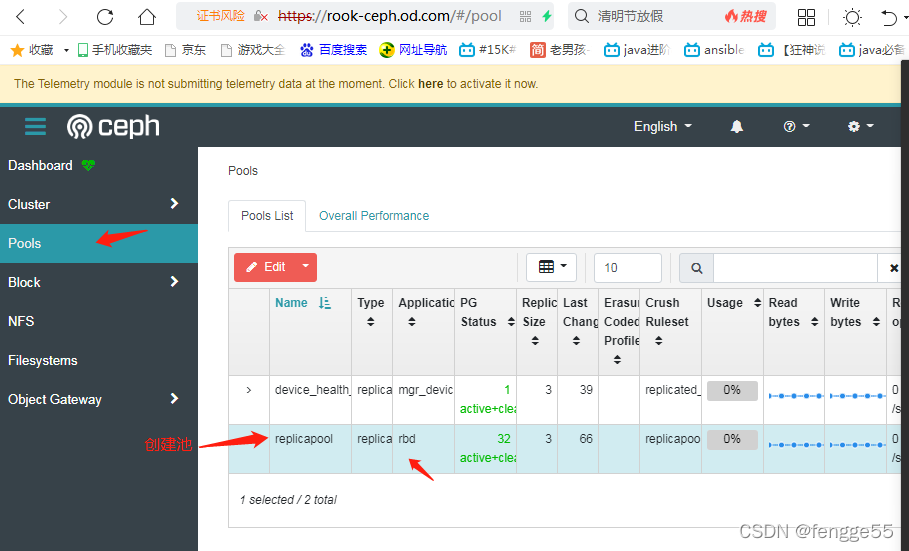Click the table search magnifier icon
This screenshot has height=551, width=909.
(x=696, y=268)
